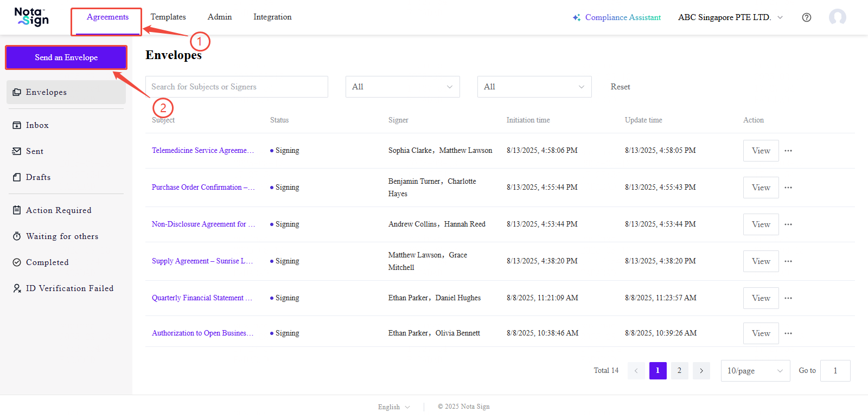Screen dimensions: 868x419
Task: Open the Drafts folder icon
Action: pyautogui.click(x=17, y=177)
